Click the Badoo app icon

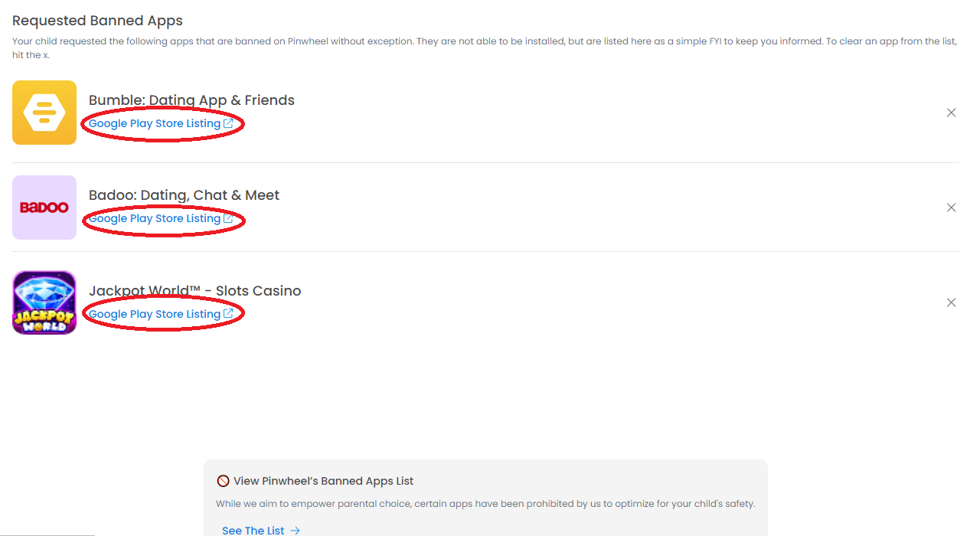pyautogui.click(x=44, y=208)
